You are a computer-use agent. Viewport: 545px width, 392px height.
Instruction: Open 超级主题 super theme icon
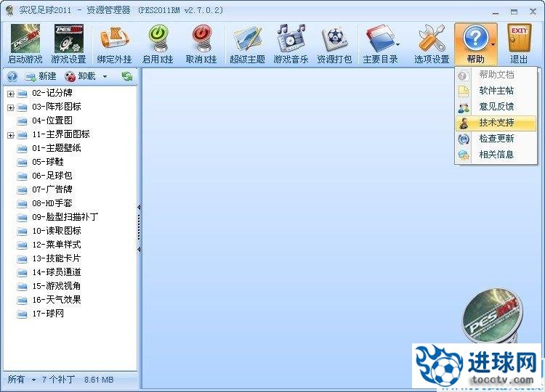[x=247, y=44]
